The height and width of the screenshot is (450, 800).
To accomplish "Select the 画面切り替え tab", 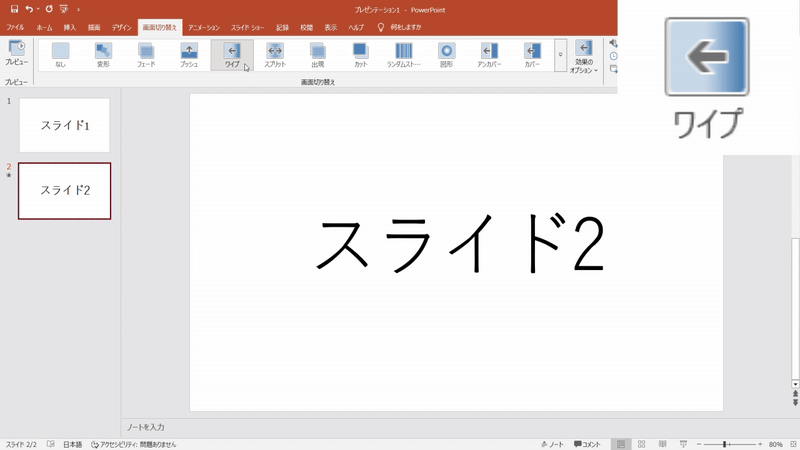I will [160, 28].
